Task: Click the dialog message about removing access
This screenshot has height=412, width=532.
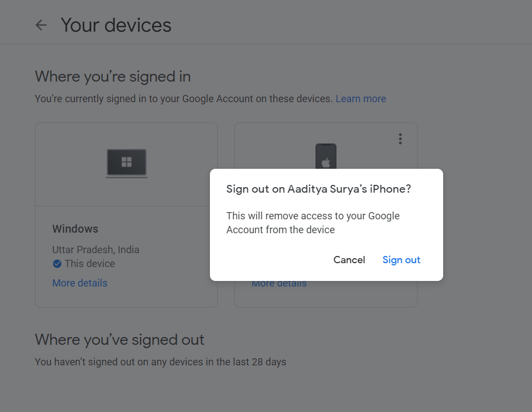Action: pyautogui.click(x=313, y=223)
